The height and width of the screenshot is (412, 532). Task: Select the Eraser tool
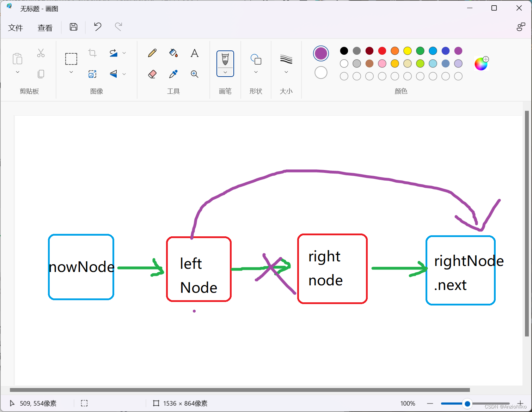click(152, 74)
